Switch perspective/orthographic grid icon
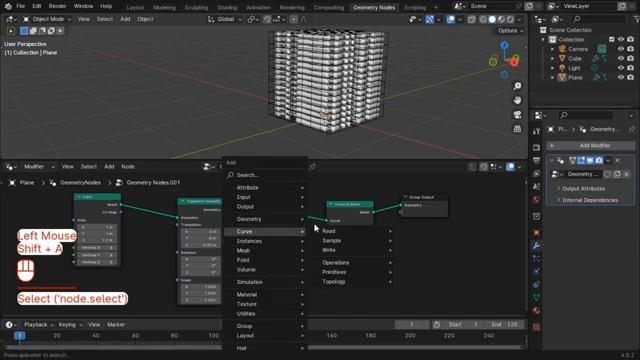640x360 pixels. point(517,129)
